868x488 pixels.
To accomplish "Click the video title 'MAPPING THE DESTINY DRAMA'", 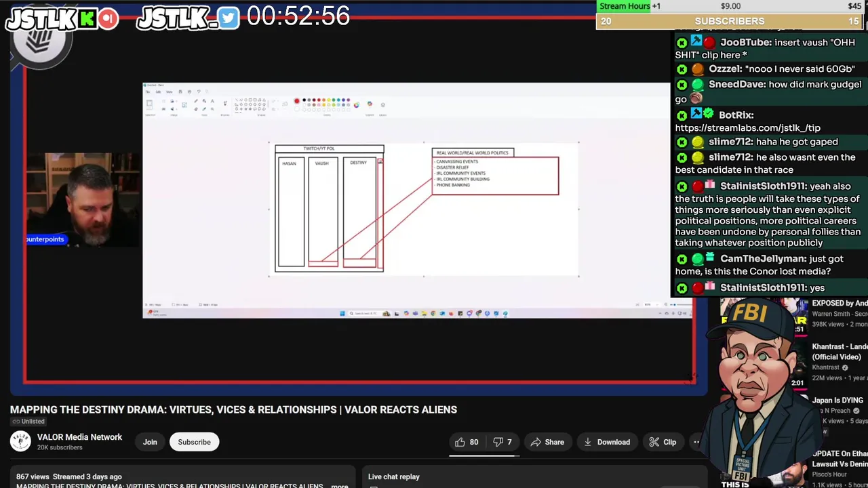I will coord(233,409).
